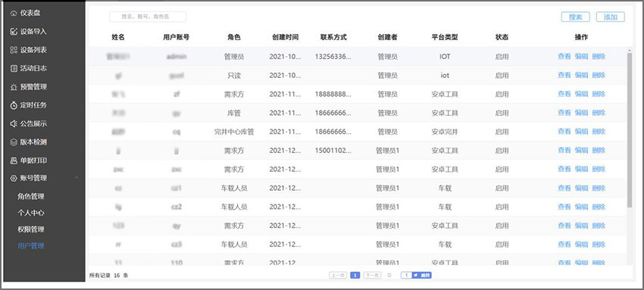644x290 pixels.
Task: Click the 公告展示 speaker icon
Action: pyautogui.click(x=14, y=123)
